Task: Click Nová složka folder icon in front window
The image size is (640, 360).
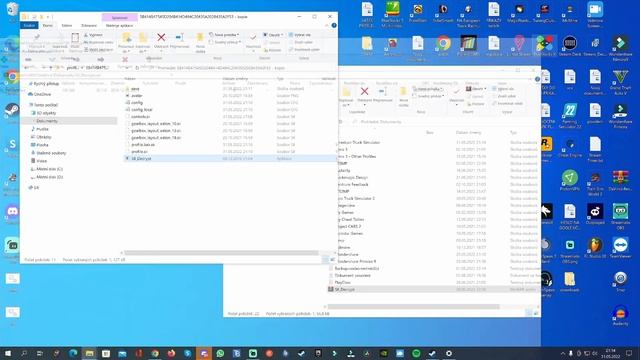Action: 200,38
